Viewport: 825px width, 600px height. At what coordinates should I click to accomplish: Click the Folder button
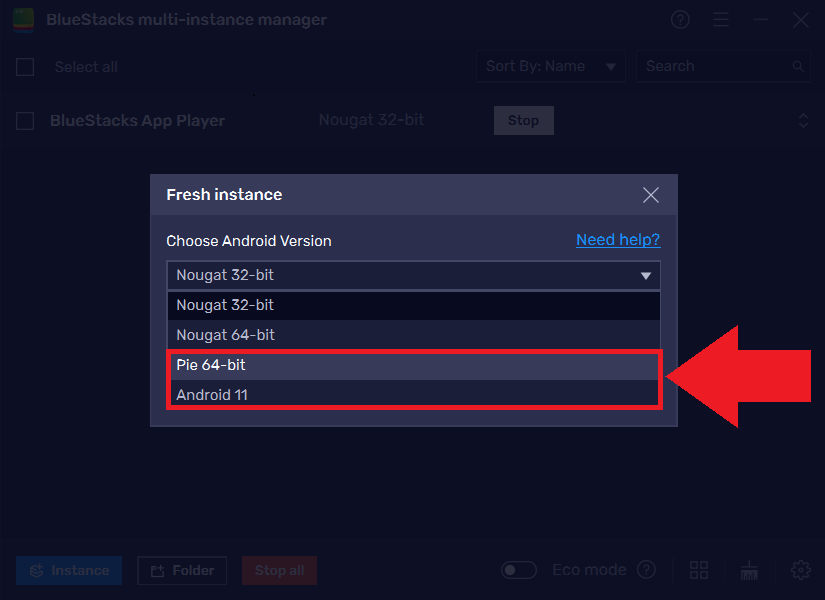tap(182, 571)
